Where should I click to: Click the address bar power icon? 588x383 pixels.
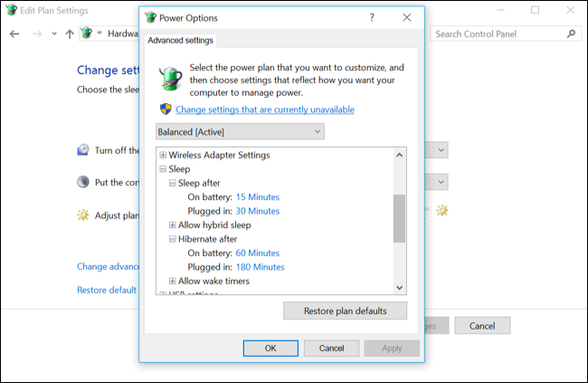click(x=87, y=33)
